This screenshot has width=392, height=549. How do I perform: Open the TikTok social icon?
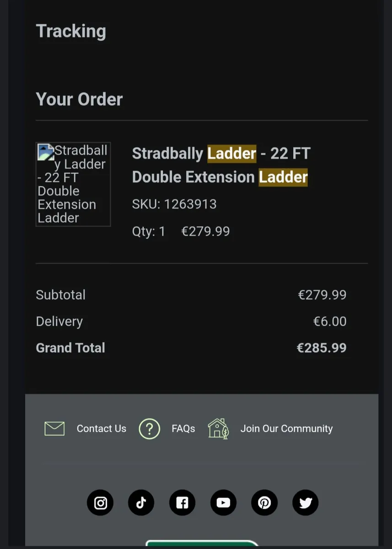(x=141, y=503)
